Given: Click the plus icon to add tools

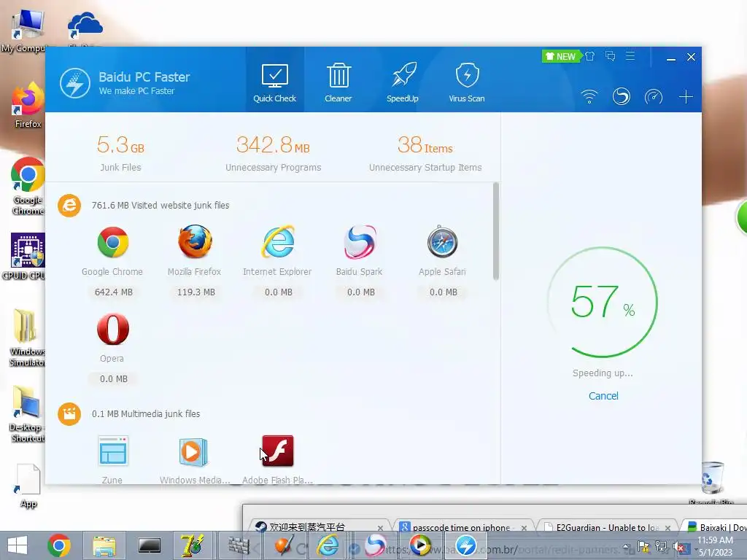Looking at the screenshot, I should pos(686,97).
